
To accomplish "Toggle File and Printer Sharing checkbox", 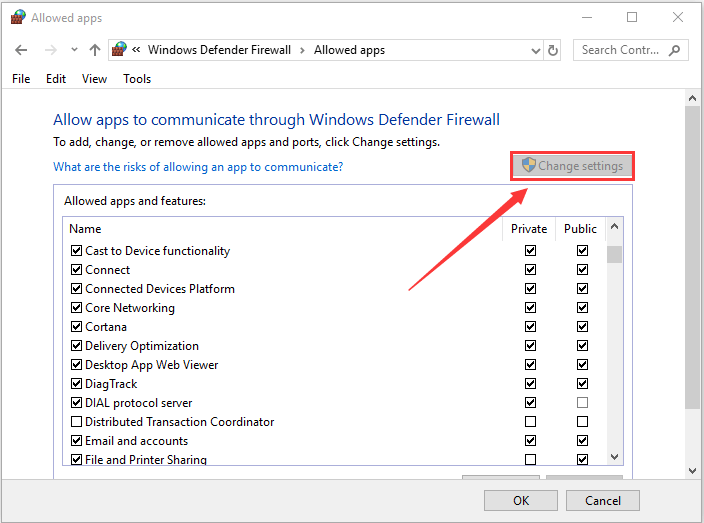I will click(x=76, y=460).
